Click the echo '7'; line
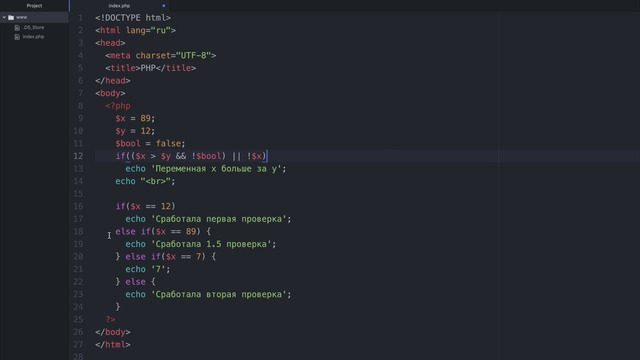The image size is (640, 360). pyautogui.click(x=148, y=269)
